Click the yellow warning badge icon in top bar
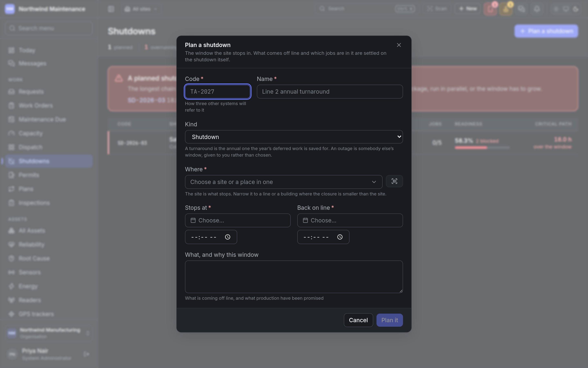 tap(506, 9)
